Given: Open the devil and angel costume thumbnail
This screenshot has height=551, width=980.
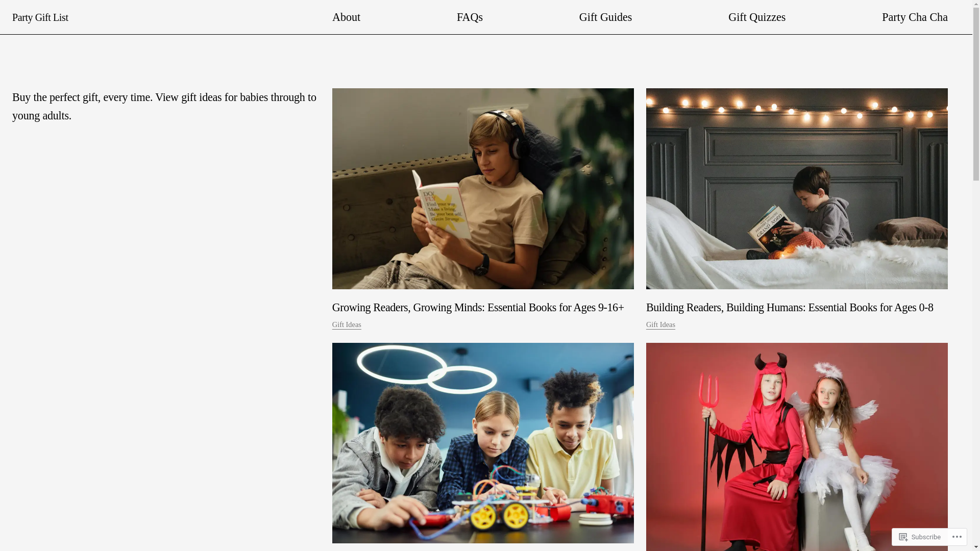Looking at the screenshot, I should point(797,447).
